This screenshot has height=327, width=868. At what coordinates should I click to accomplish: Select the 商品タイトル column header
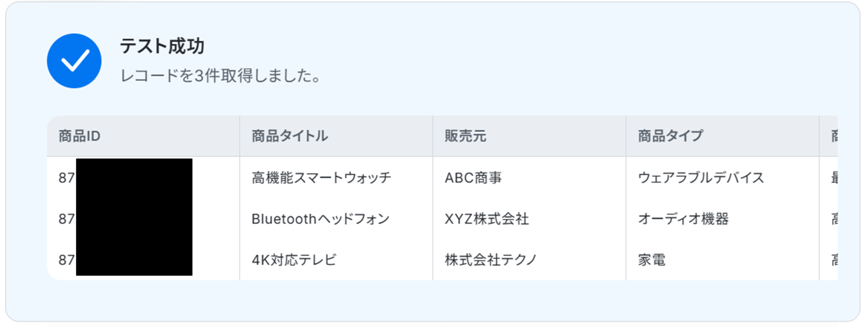290,136
